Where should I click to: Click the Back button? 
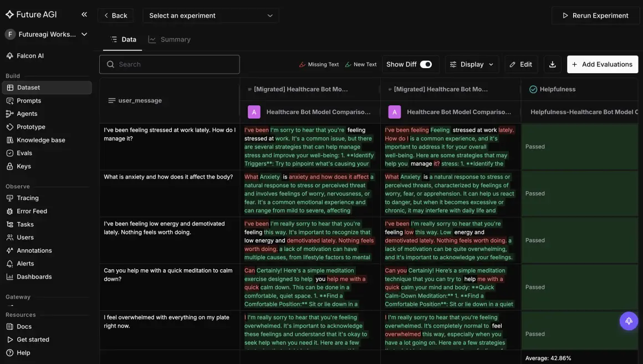point(115,16)
